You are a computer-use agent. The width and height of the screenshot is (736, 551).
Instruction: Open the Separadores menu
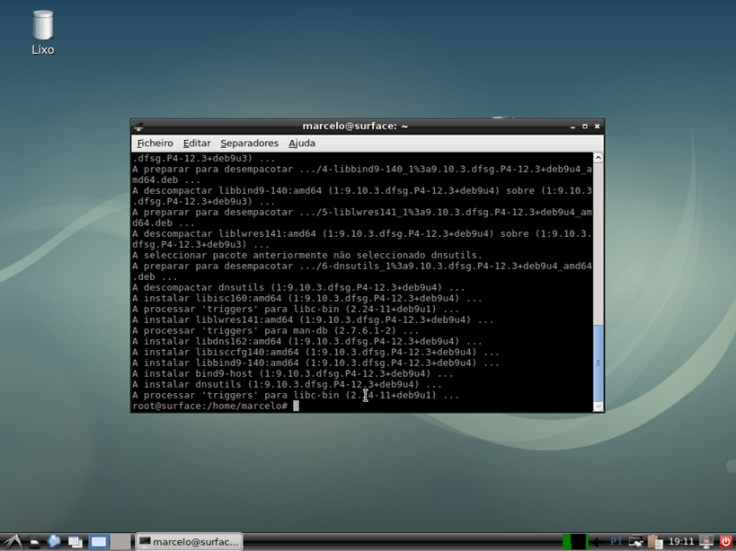pos(249,143)
